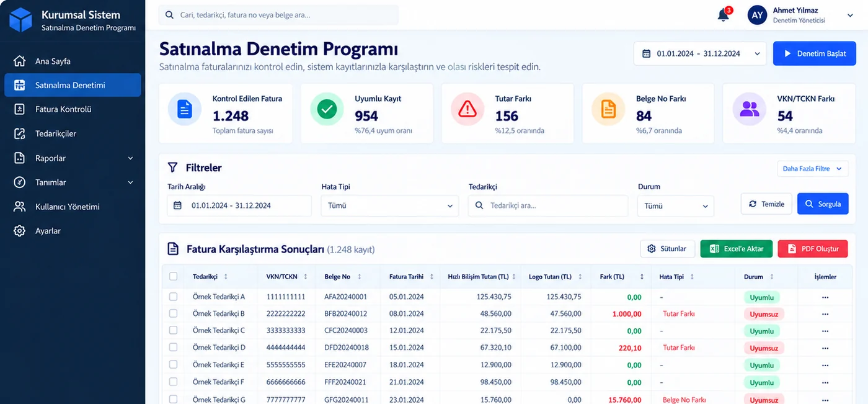Open the Durum filter dropdown
The image size is (868, 404).
click(676, 206)
